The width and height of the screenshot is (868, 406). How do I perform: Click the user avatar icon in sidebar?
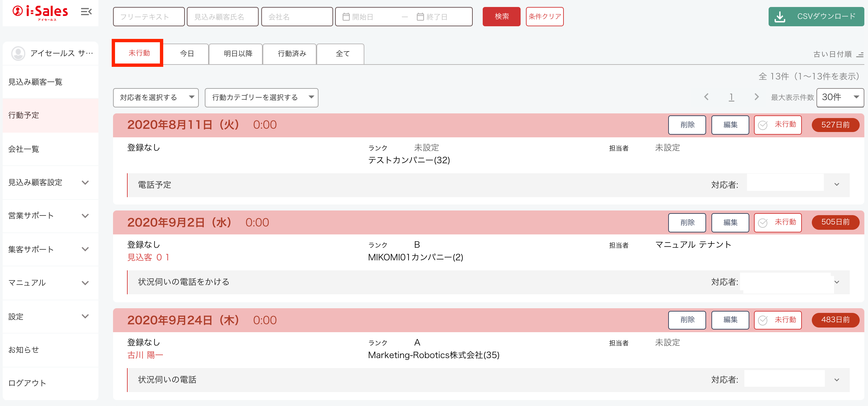coord(18,53)
